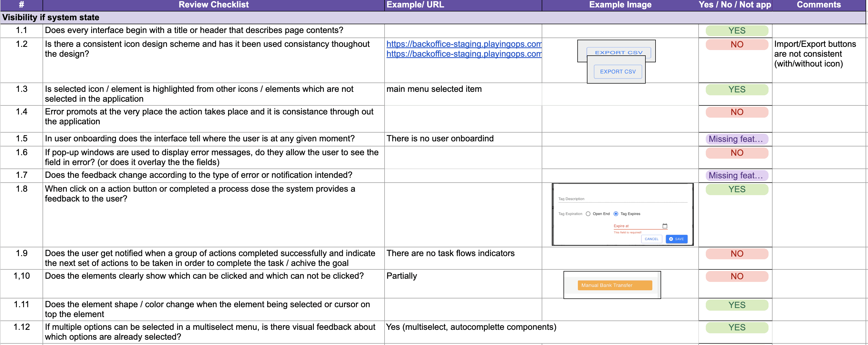Select the Tag Expires radio button
Image resolution: width=868 pixels, height=345 pixels.
pos(616,214)
